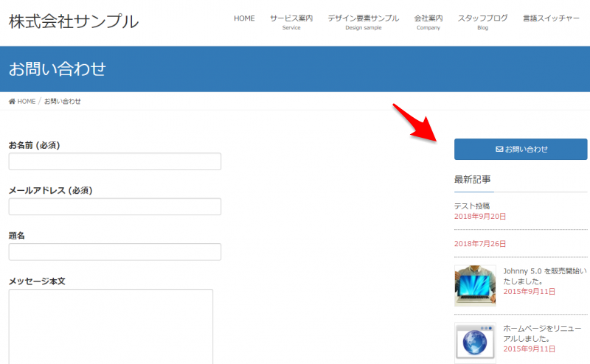Click the globe thumbnail for the renewal post
Viewport: 590px width, 364px height.
[x=475, y=343]
